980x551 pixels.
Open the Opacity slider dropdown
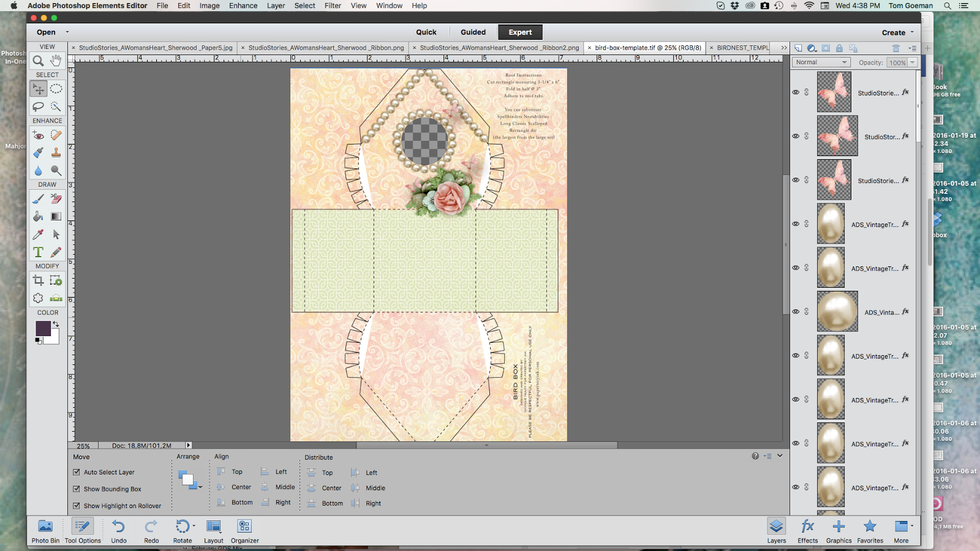913,62
